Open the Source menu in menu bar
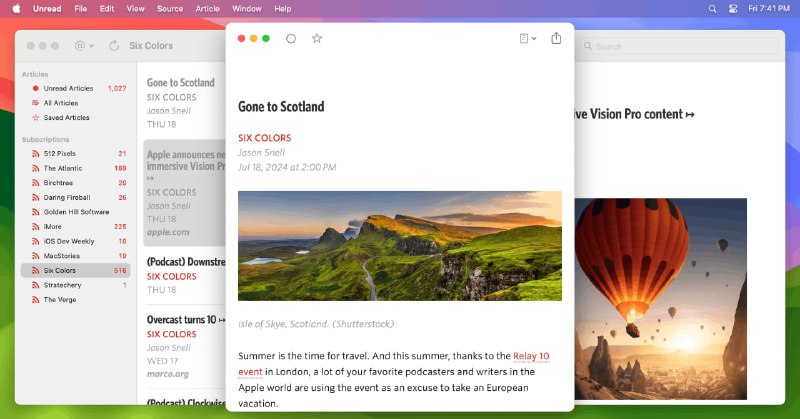This screenshot has width=800, height=419. click(x=170, y=8)
